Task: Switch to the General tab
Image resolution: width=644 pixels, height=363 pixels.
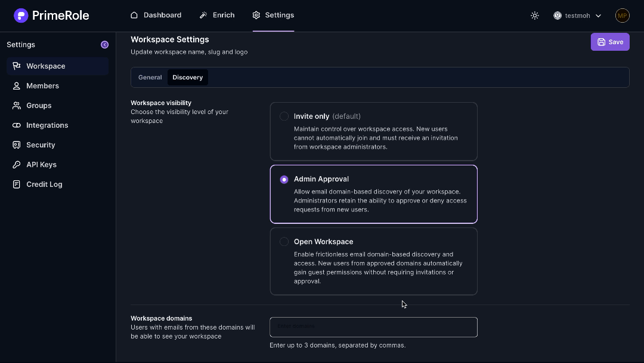Action: coord(150,77)
